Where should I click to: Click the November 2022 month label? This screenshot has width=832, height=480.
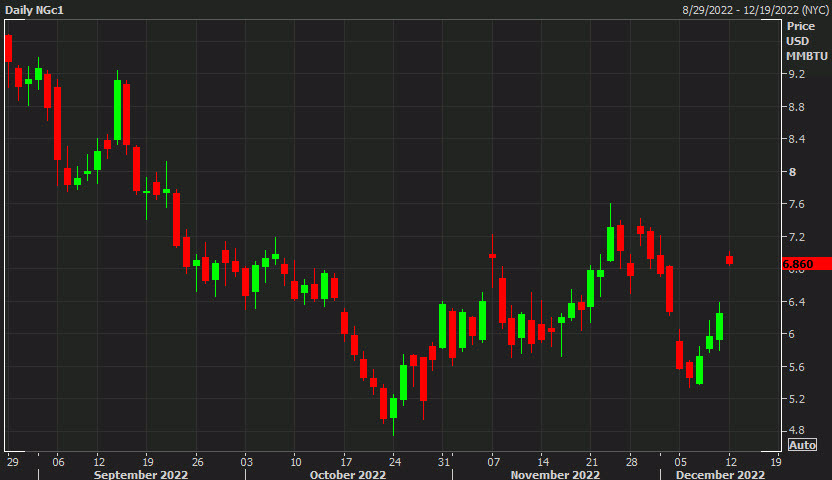click(555, 474)
